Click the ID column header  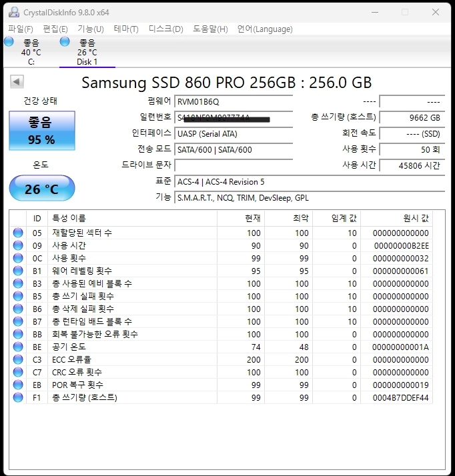[x=37, y=218]
